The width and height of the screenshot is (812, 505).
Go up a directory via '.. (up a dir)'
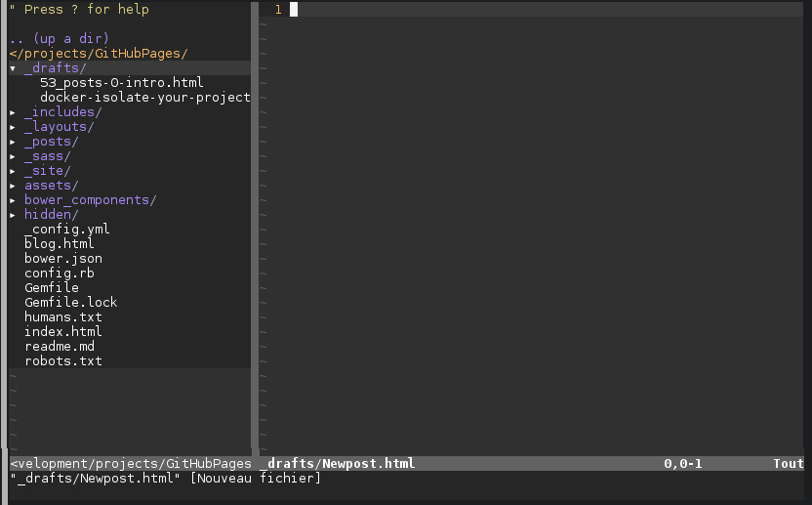pyautogui.click(x=59, y=38)
